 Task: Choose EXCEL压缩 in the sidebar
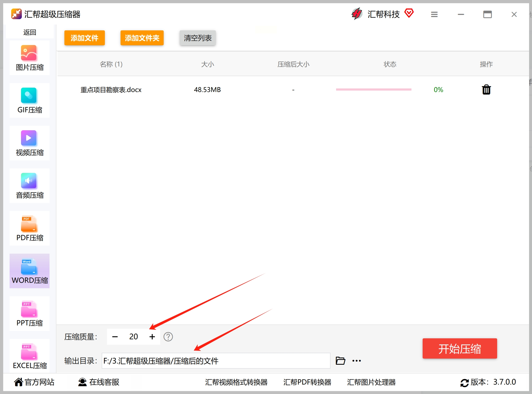[x=29, y=356]
